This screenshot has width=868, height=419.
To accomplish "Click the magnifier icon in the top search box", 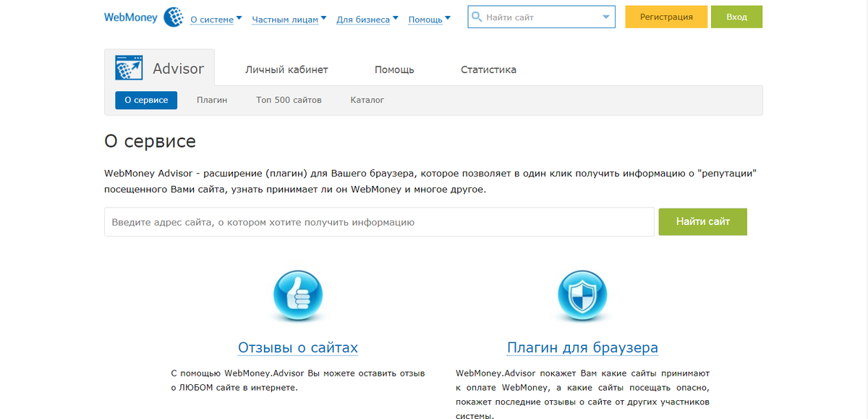I will [477, 17].
